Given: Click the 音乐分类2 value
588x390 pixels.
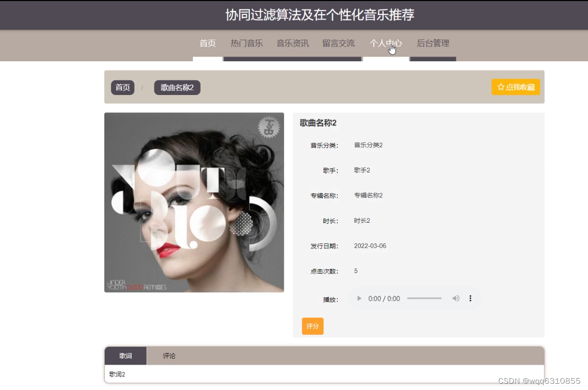Looking at the screenshot, I should click(x=368, y=145).
